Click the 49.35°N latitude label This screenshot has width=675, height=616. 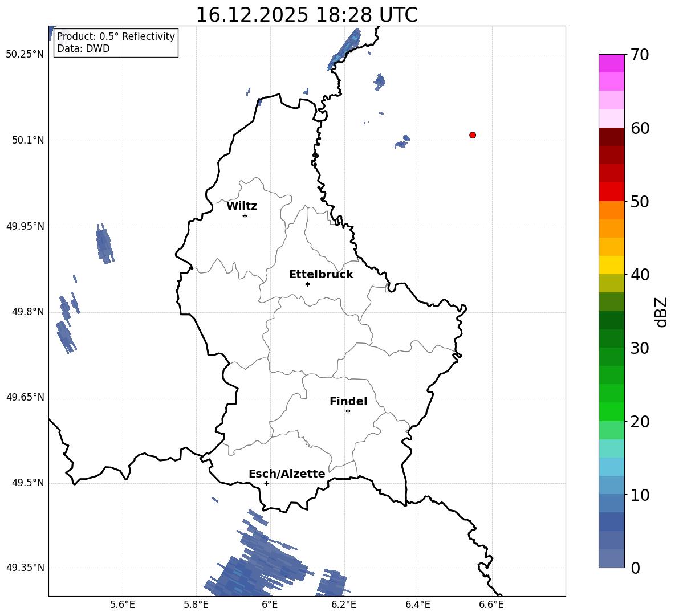click(25, 568)
